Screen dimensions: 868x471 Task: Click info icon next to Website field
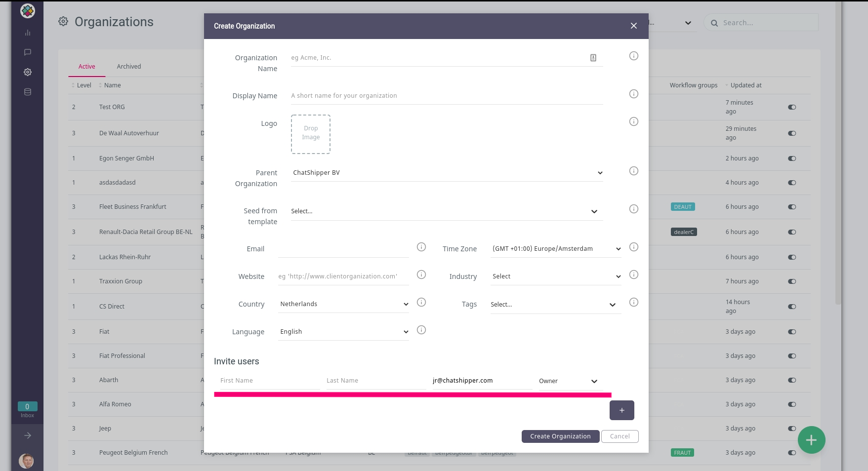click(x=421, y=275)
